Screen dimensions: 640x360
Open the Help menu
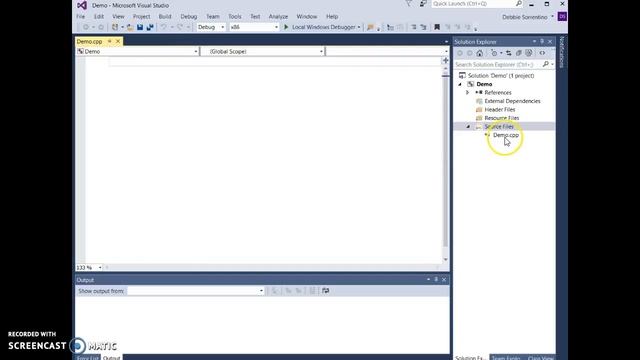pyautogui.click(x=332, y=17)
